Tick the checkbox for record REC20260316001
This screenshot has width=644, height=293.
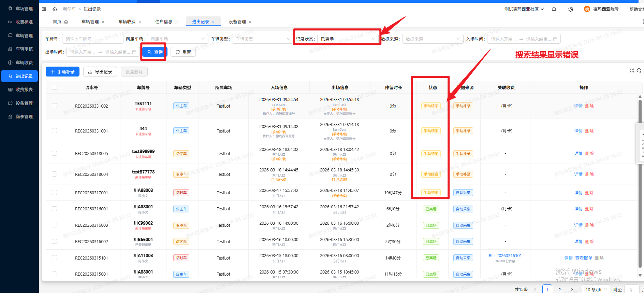point(54,209)
